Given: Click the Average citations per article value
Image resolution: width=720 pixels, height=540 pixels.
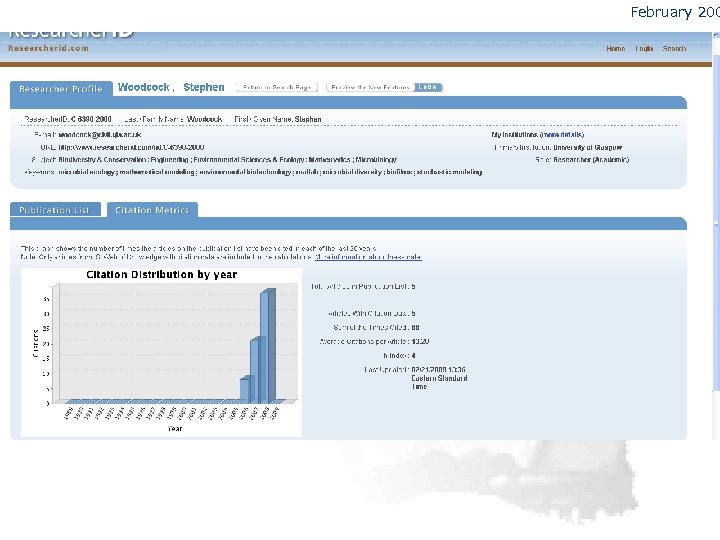Looking at the screenshot, I should coord(420,342).
